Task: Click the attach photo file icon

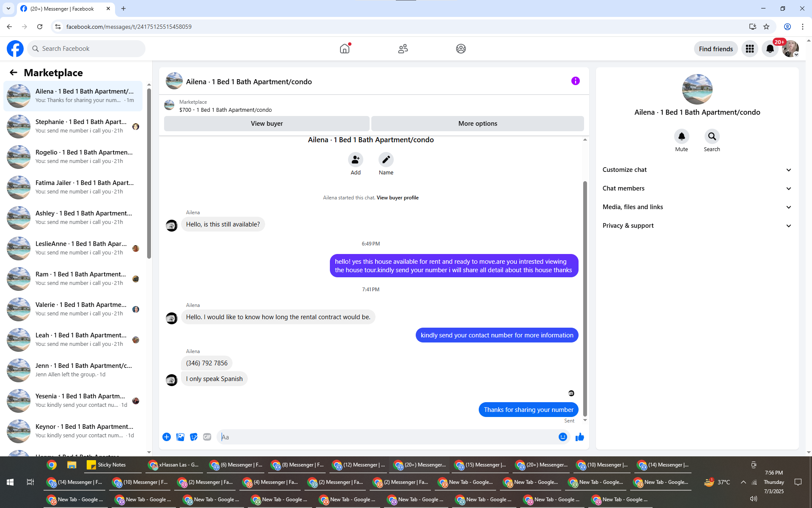Action: coord(180,437)
